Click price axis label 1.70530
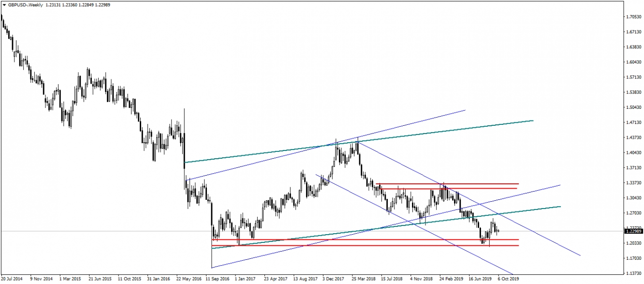 point(633,17)
